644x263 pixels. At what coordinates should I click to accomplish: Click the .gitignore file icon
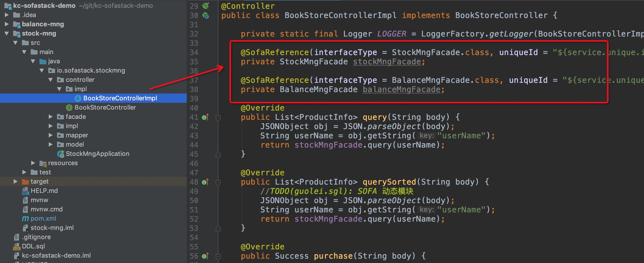[17, 237]
